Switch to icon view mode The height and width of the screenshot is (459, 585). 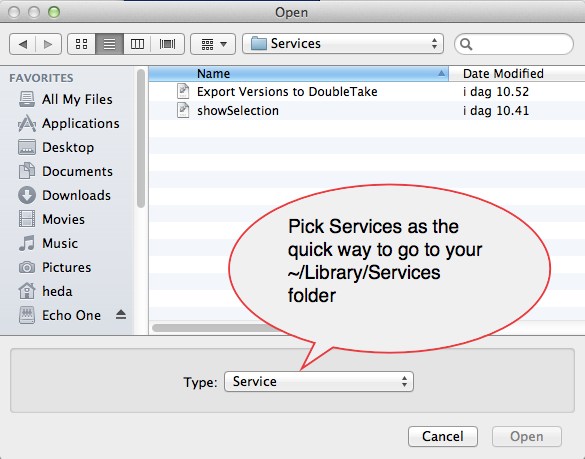point(81,44)
